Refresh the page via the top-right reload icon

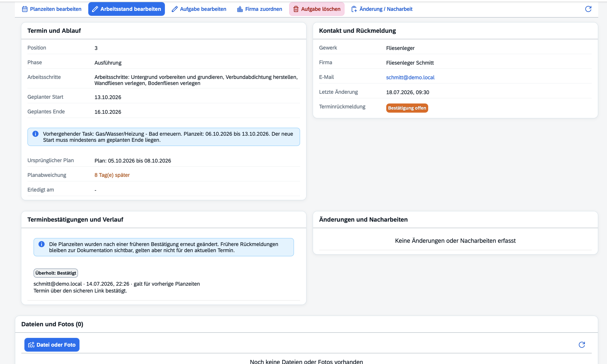tap(588, 9)
